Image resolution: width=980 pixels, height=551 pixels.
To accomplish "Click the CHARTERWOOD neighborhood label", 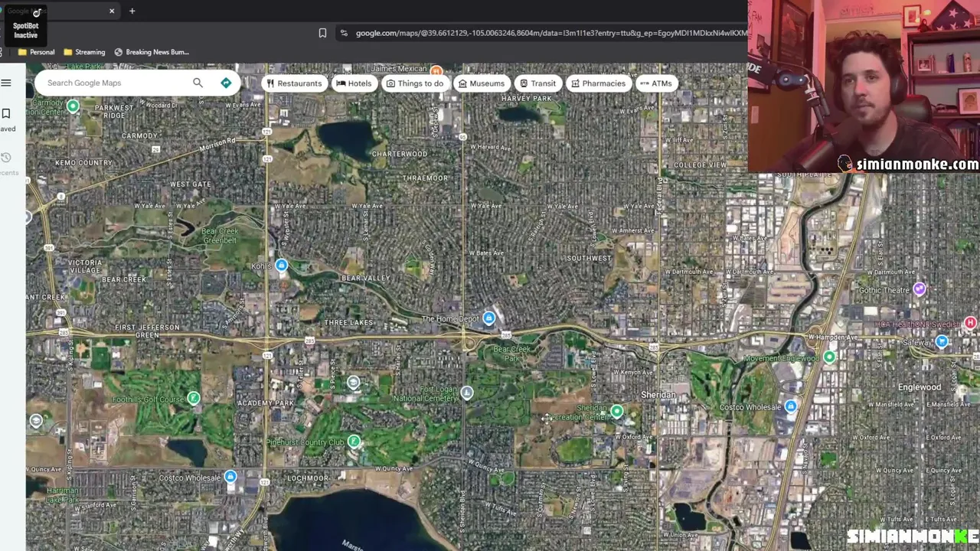I will point(400,154).
